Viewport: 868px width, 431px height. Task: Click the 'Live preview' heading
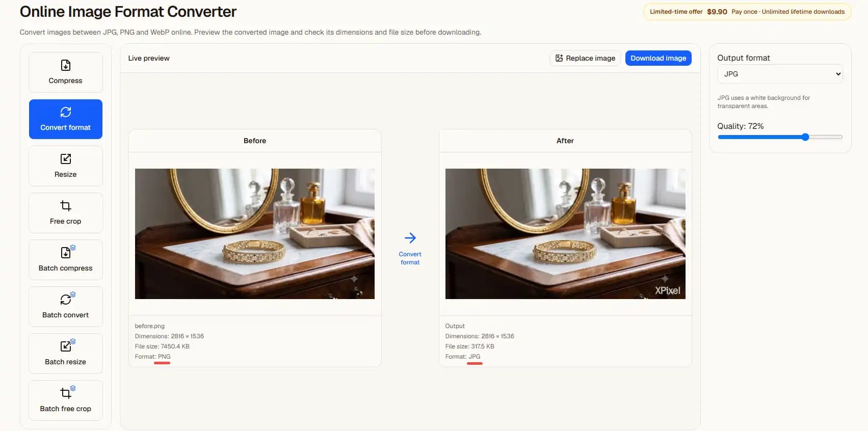149,58
